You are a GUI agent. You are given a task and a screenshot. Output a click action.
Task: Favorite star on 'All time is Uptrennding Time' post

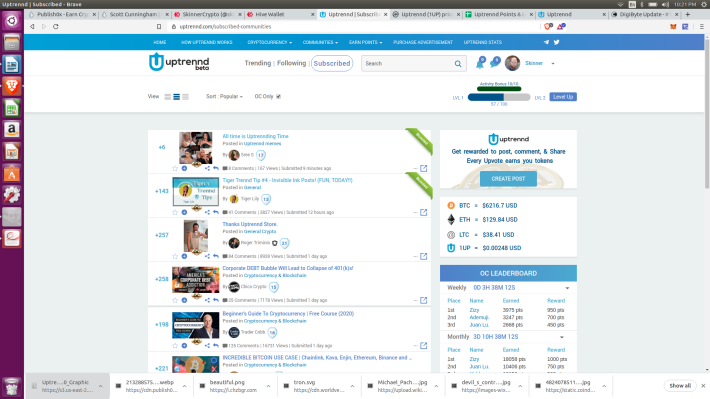[175, 168]
